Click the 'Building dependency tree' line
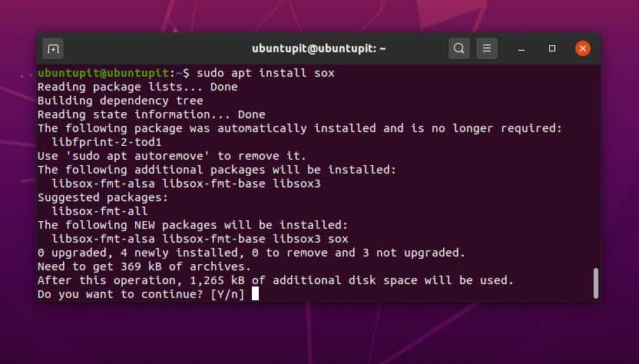 121,101
